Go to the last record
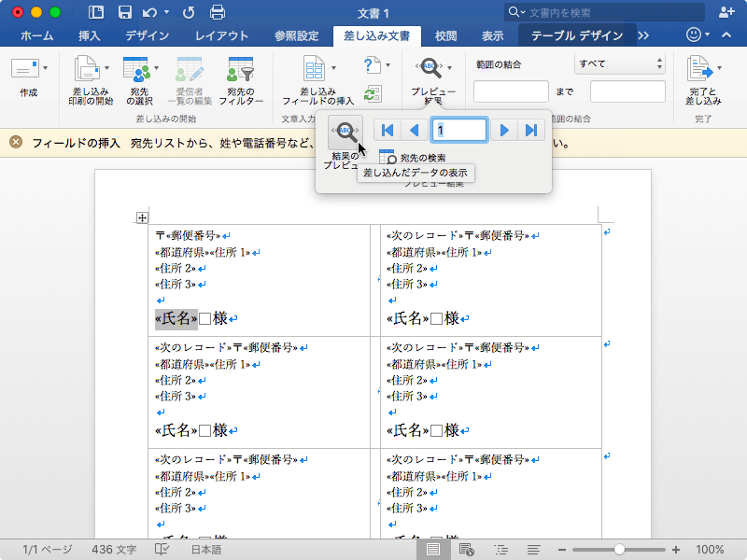747x560 pixels. tap(530, 130)
